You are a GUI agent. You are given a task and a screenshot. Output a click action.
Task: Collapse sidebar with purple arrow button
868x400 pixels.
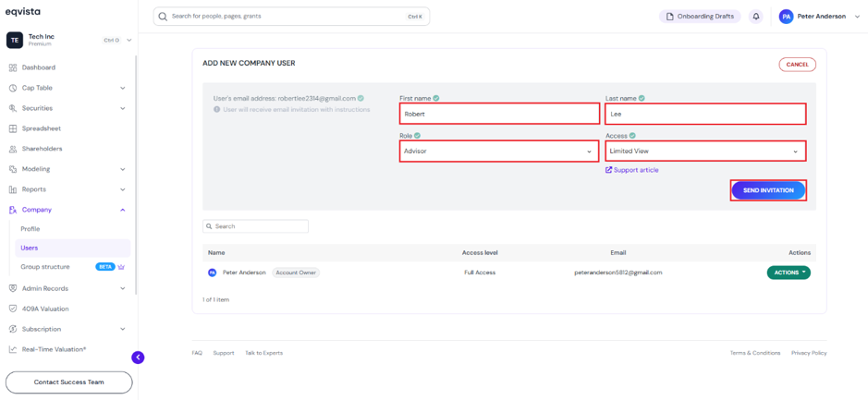click(138, 358)
